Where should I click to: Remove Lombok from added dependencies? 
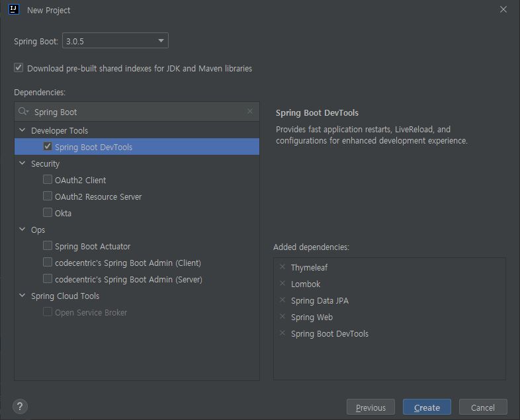pos(282,284)
